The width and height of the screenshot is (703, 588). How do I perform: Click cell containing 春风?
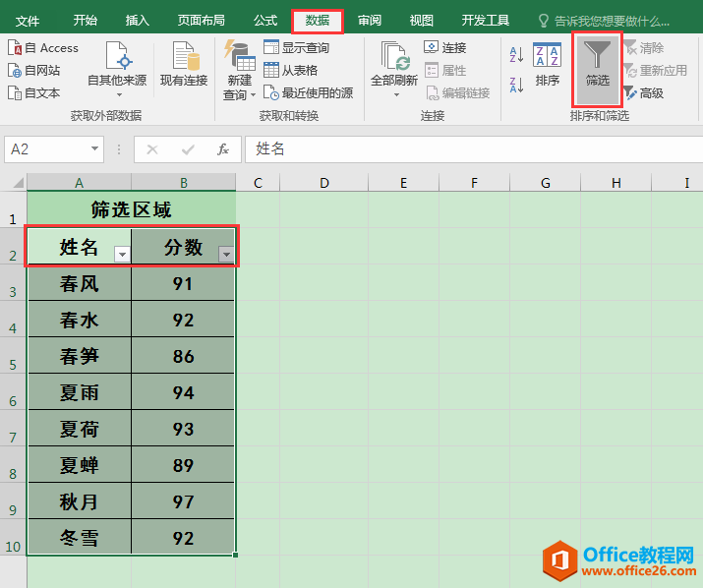80,283
